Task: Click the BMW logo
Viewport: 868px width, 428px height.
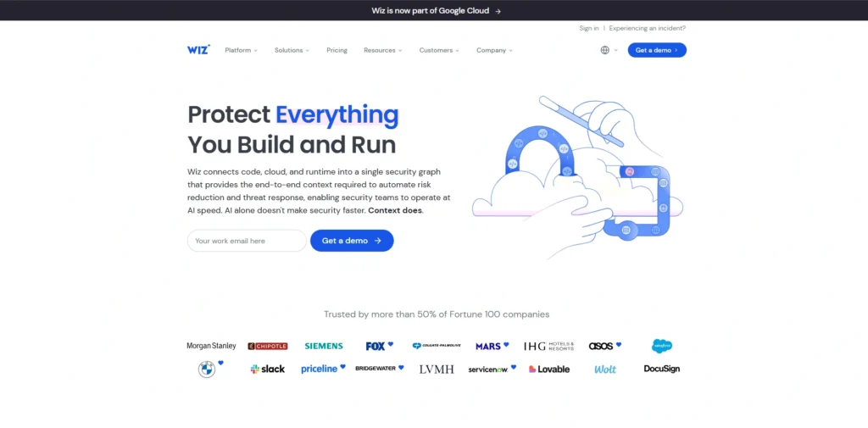Action: point(206,369)
